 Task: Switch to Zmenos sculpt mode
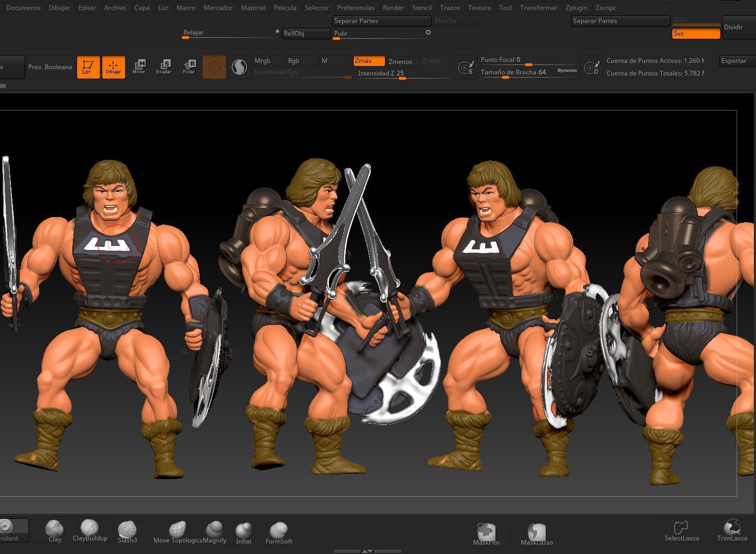(402, 61)
